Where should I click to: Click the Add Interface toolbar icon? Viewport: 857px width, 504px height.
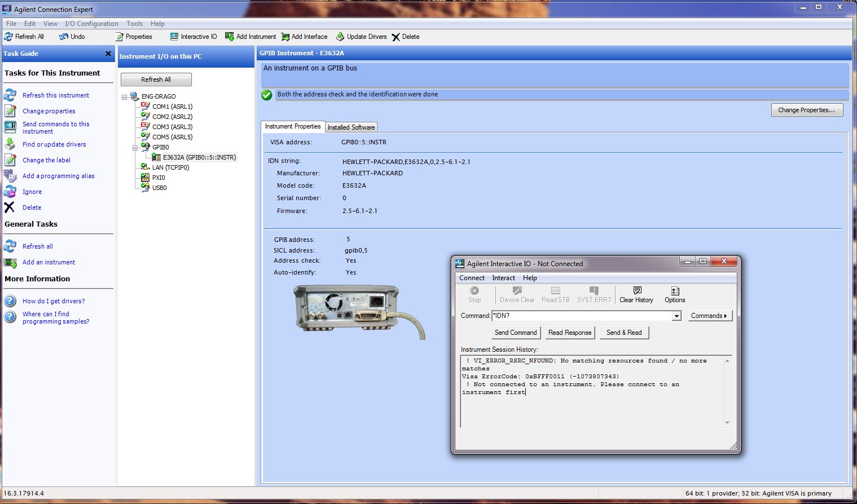pyautogui.click(x=285, y=37)
